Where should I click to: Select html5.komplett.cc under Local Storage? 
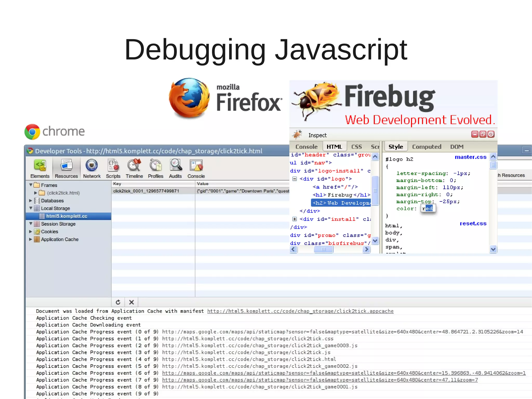pos(66,216)
